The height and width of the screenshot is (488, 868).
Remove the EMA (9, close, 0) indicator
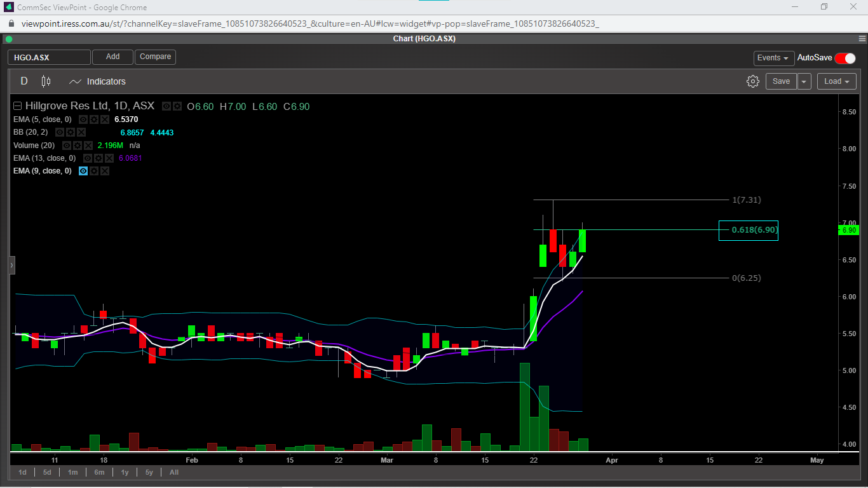point(105,171)
